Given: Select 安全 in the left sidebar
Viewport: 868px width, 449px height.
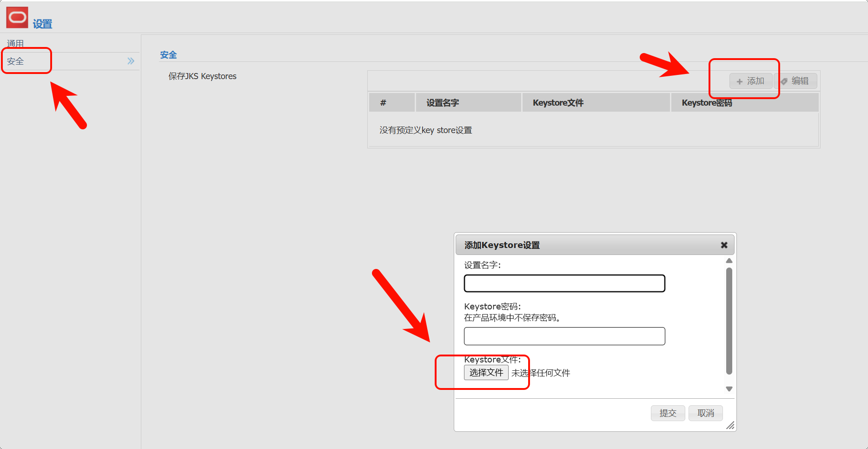Looking at the screenshot, I should [15, 61].
